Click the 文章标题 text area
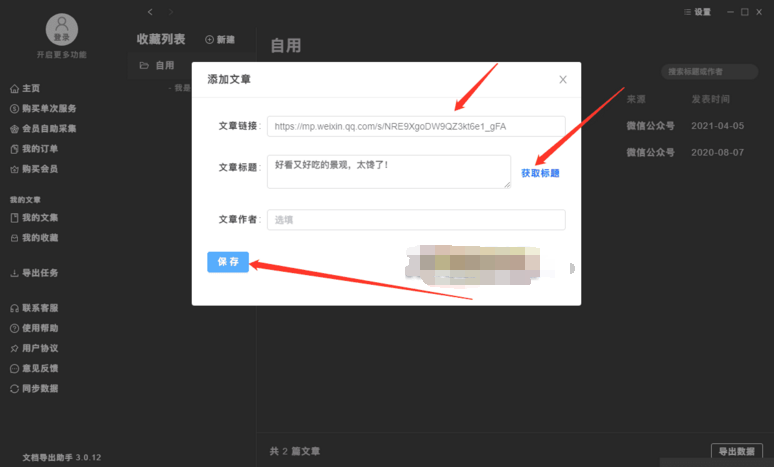This screenshot has width=774, height=467. pos(389,172)
